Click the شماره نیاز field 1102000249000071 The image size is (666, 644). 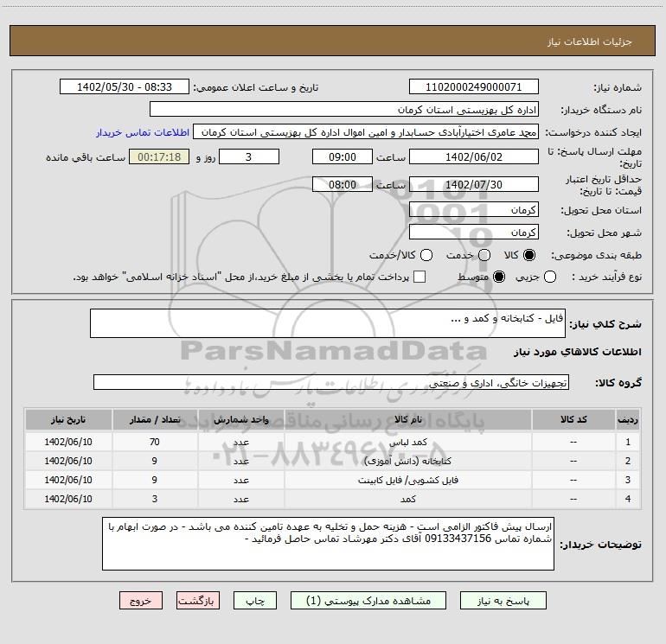pyautogui.click(x=474, y=86)
